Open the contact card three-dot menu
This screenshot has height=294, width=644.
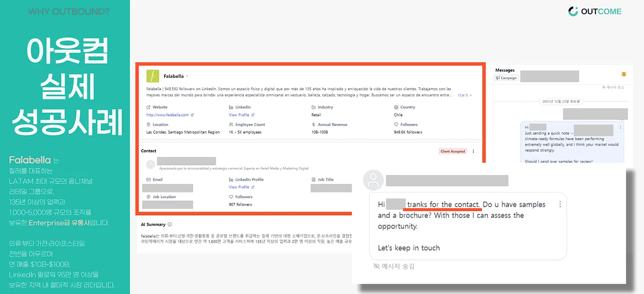coord(473,151)
